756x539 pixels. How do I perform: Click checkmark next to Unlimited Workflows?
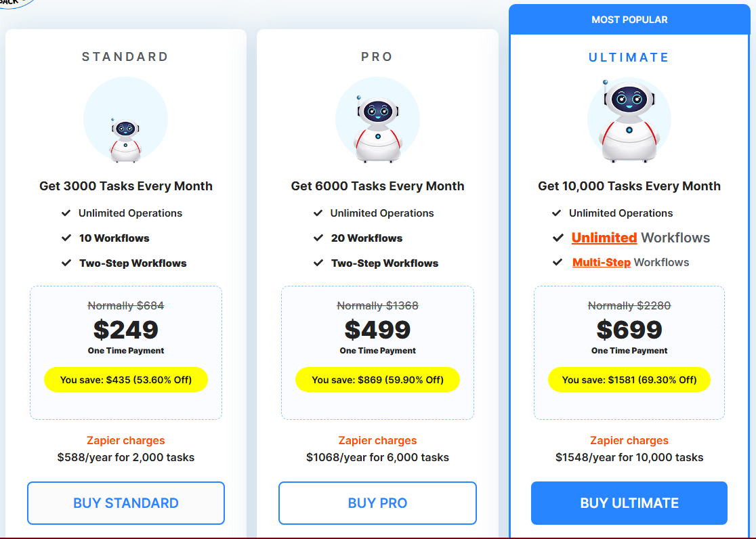coord(558,238)
